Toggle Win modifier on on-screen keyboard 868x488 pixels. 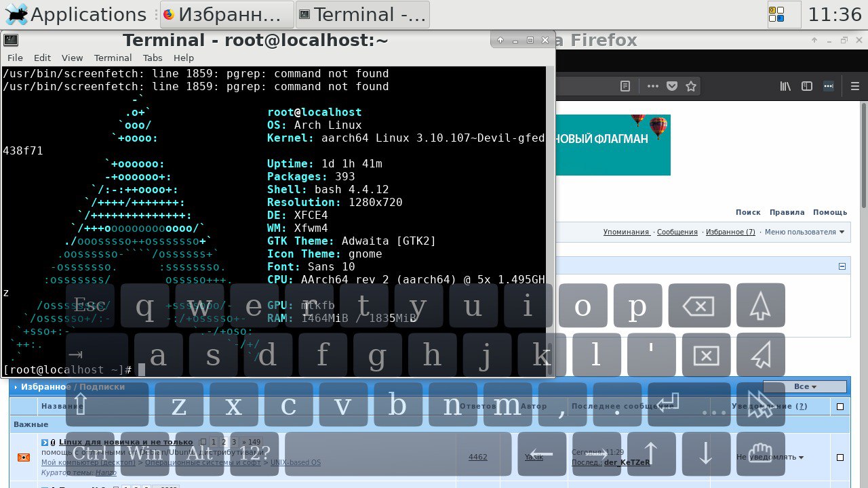click(x=145, y=454)
